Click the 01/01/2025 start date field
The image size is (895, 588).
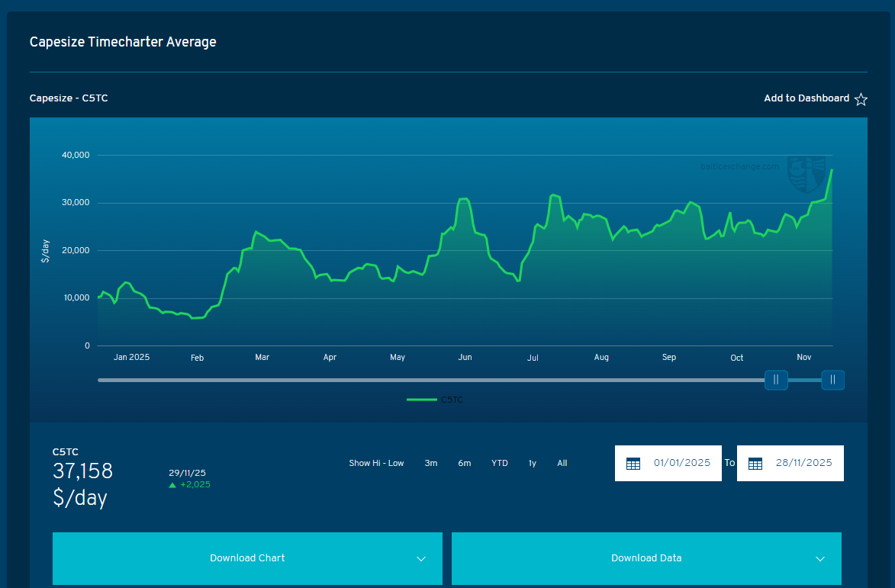pos(681,463)
